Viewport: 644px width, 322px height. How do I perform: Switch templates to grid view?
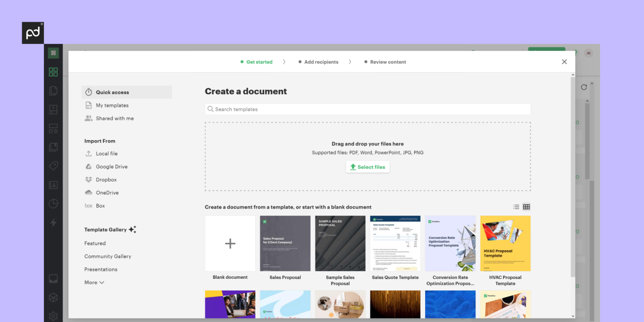(x=527, y=207)
